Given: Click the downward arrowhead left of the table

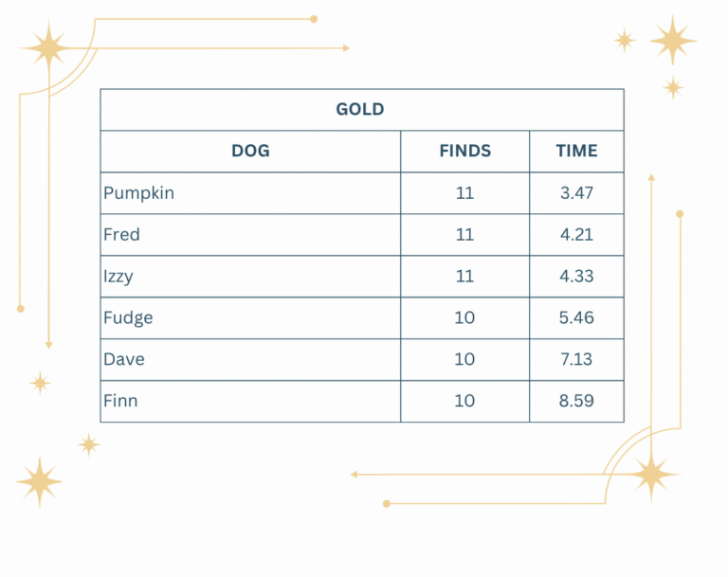Looking at the screenshot, I should point(49,345).
